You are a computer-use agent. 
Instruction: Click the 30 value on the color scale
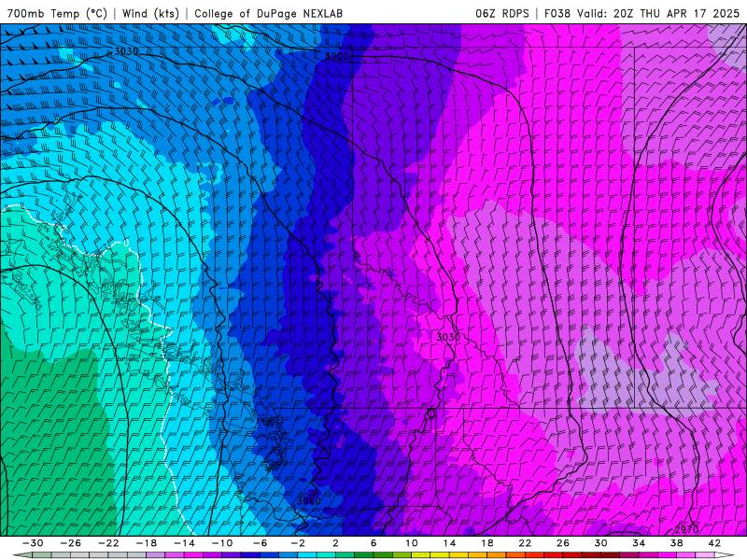click(x=600, y=543)
